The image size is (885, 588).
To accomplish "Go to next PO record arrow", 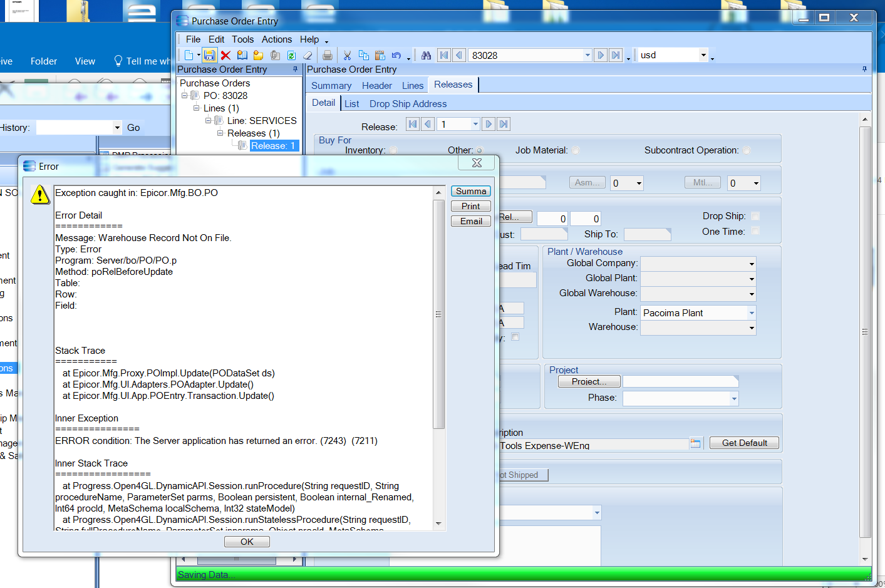I will click(x=601, y=55).
